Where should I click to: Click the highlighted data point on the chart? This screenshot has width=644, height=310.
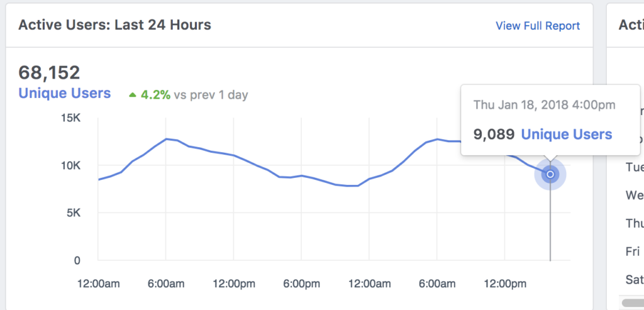[550, 174]
